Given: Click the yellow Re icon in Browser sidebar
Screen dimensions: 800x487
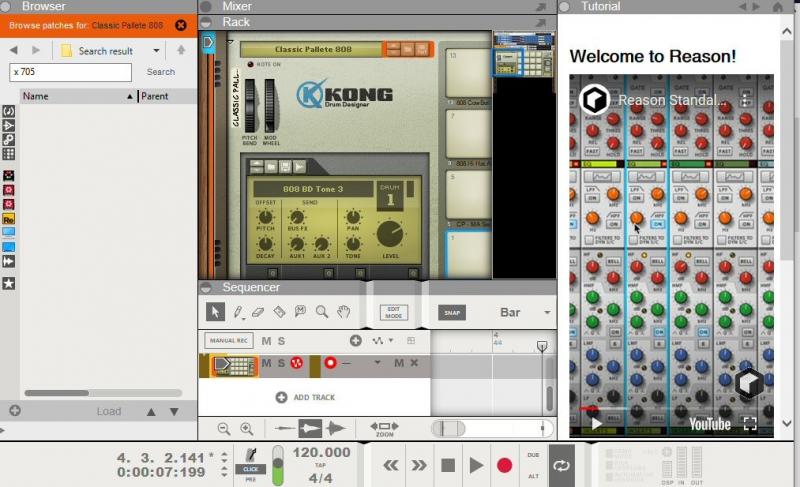Looking at the screenshot, I should pos(9,219).
